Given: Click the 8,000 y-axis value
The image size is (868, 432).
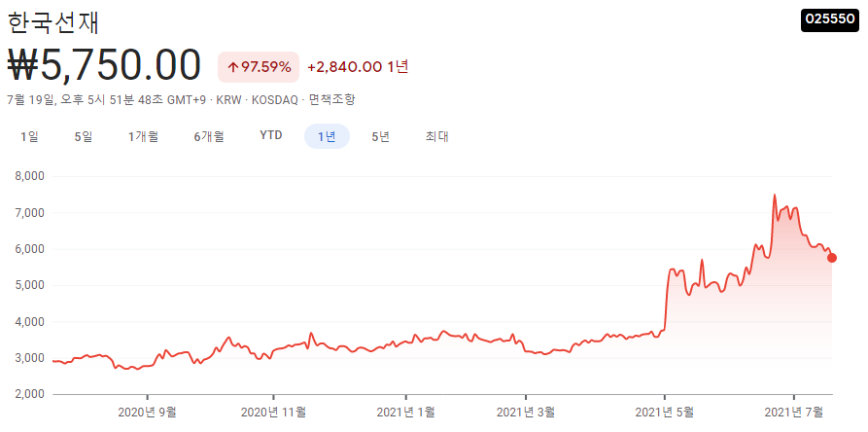Looking at the screenshot, I should tap(31, 177).
